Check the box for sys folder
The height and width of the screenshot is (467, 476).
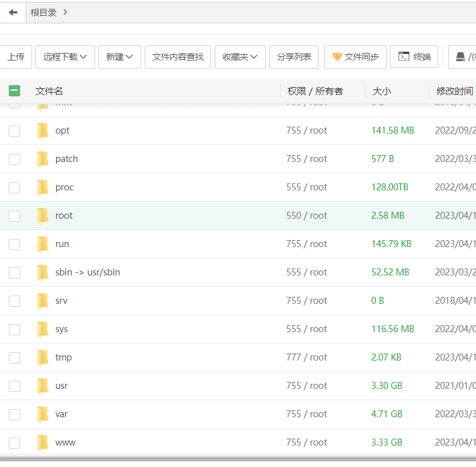click(14, 330)
